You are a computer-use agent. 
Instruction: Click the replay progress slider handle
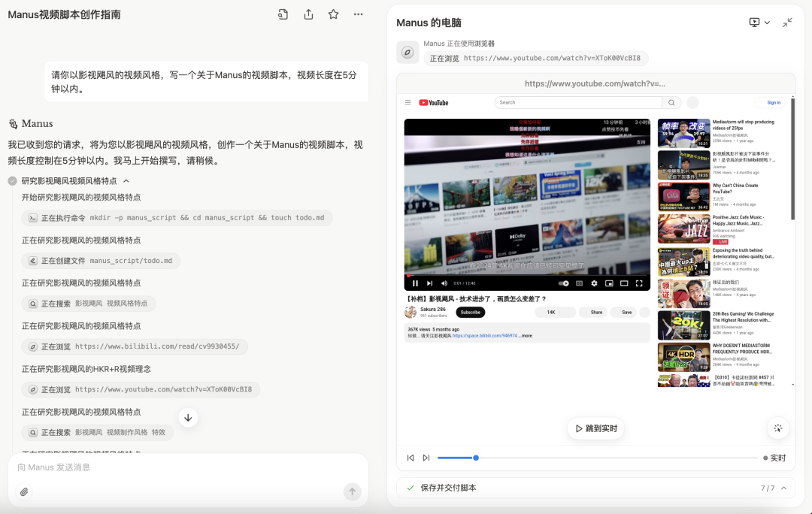tap(476, 458)
